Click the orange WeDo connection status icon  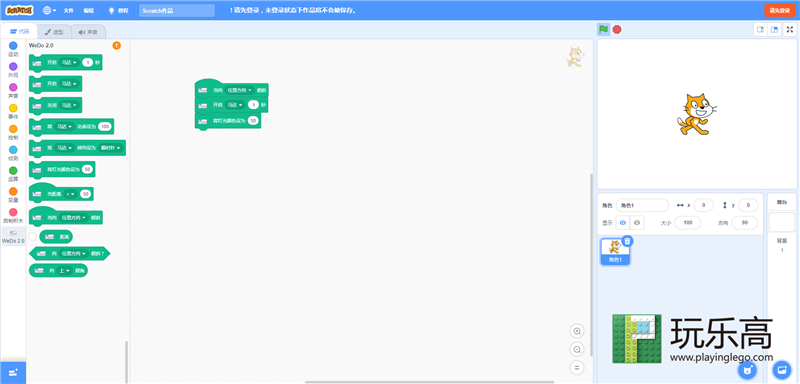(x=117, y=45)
